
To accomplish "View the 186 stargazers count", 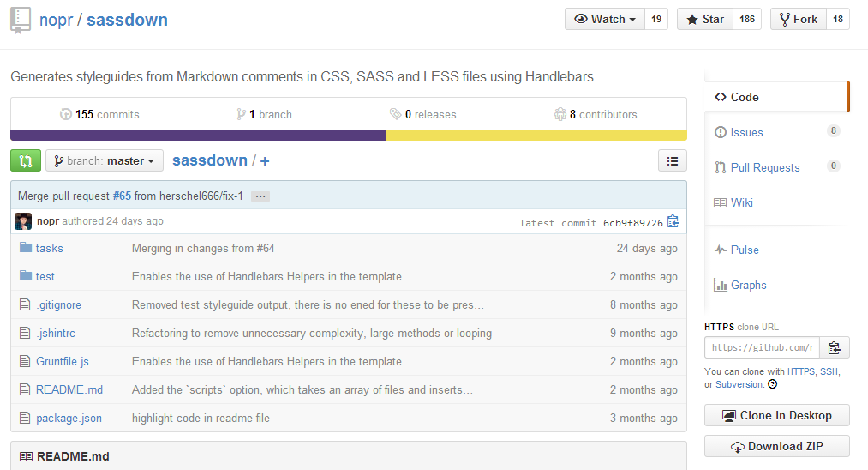I will pyautogui.click(x=747, y=19).
